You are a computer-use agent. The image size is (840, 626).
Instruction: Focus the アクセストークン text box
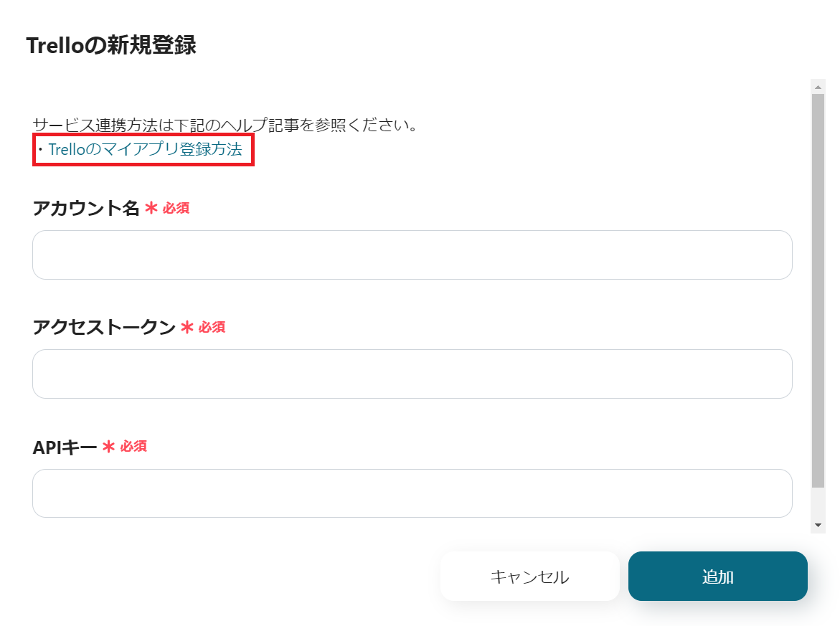412,374
